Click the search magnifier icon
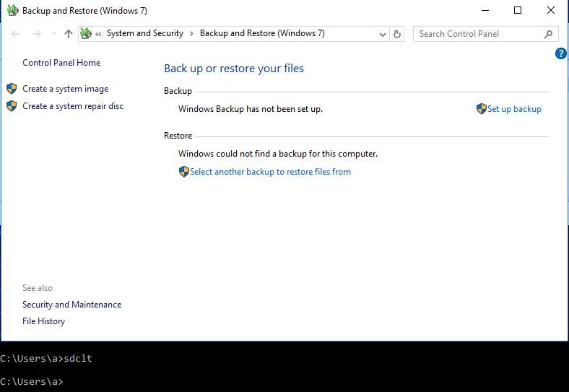Viewport: 569px width, 392px height. coord(548,34)
